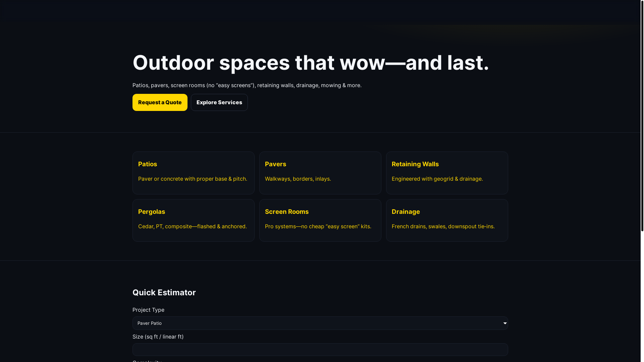The height and width of the screenshot is (362, 644).
Task: Select the Pavers service card
Action: [x=320, y=173]
